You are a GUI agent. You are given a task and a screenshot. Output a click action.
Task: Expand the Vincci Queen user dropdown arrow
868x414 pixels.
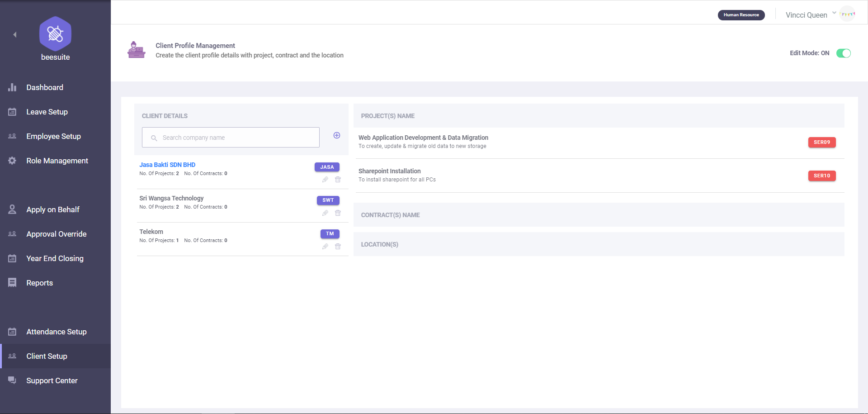click(834, 13)
